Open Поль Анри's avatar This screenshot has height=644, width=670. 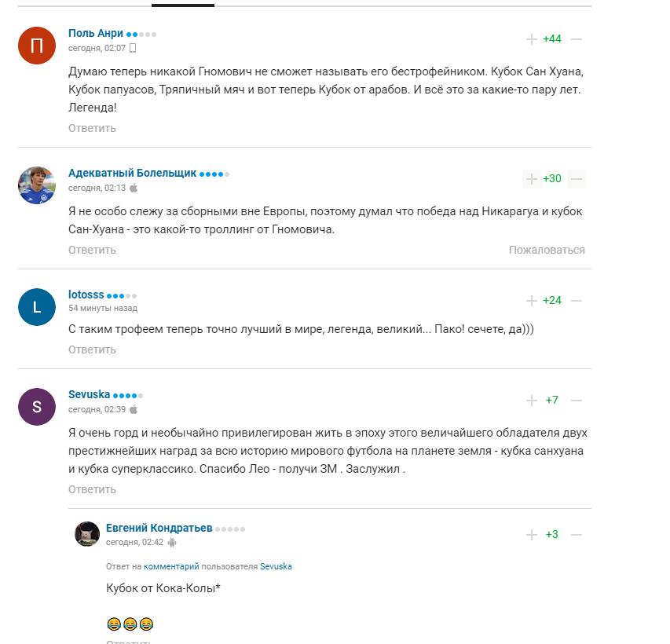point(37,46)
